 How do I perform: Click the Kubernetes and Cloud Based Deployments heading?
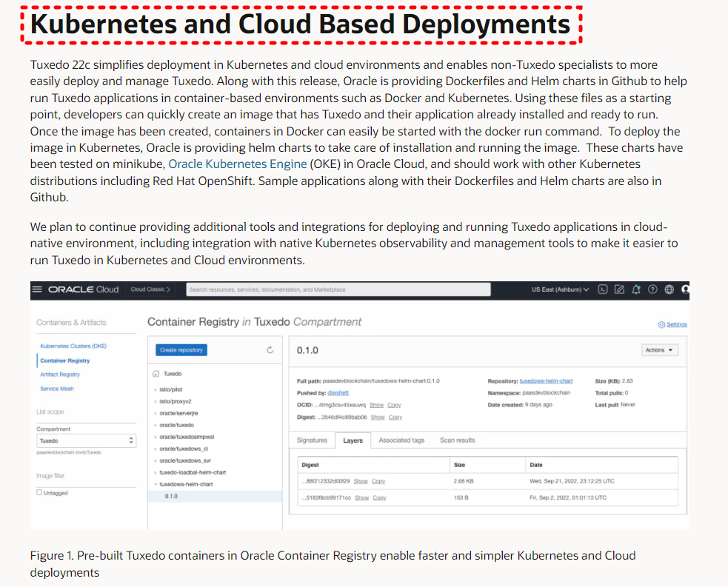point(300,24)
